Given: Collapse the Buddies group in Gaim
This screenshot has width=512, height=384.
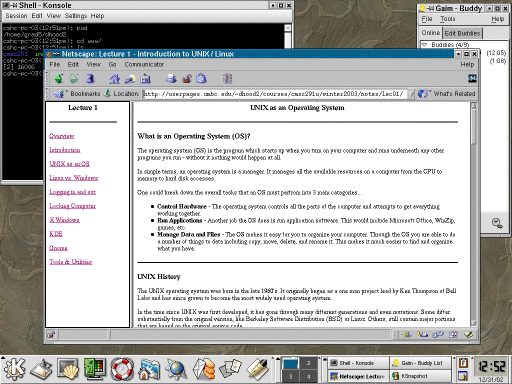Looking at the screenshot, I should point(425,45).
